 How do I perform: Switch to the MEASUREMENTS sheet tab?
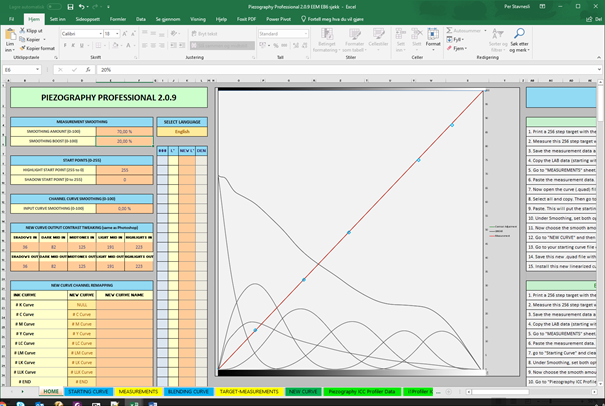(138, 392)
